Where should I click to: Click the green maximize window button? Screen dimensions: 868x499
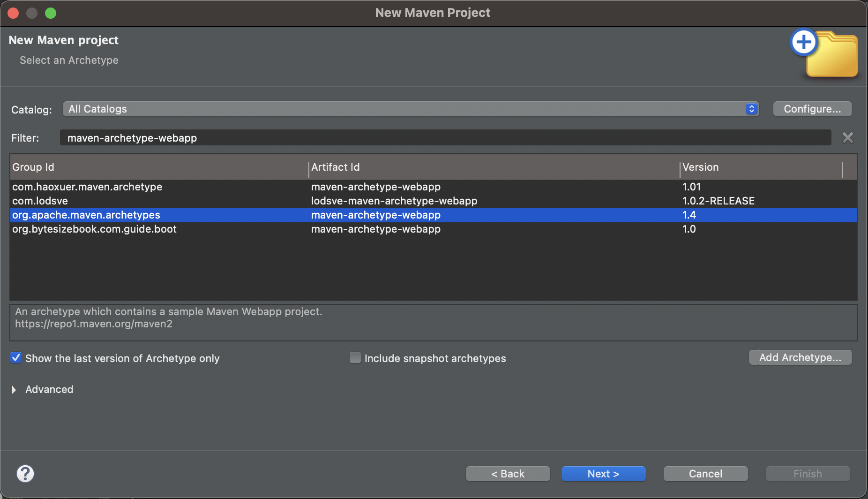pyautogui.click(x=51, y=13)
